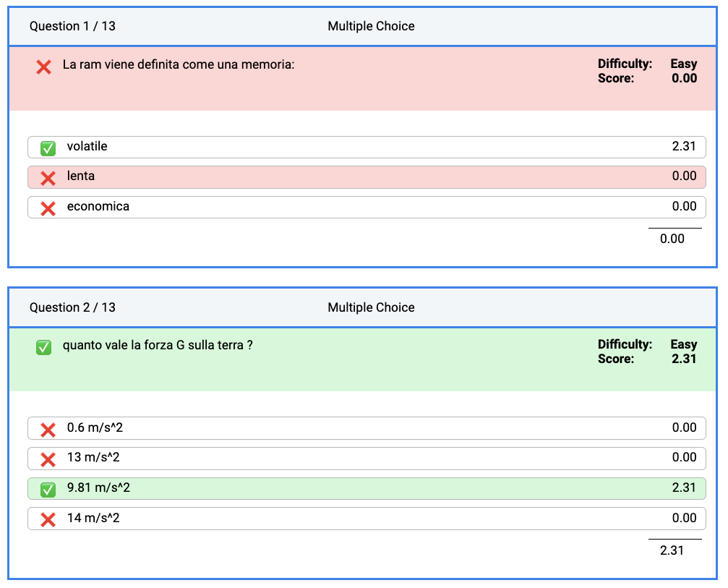Click the green checkmark beside '9.81 m/s^2'
The width and height of the screenshot is (728, 588).
click(x=48, y=490)
